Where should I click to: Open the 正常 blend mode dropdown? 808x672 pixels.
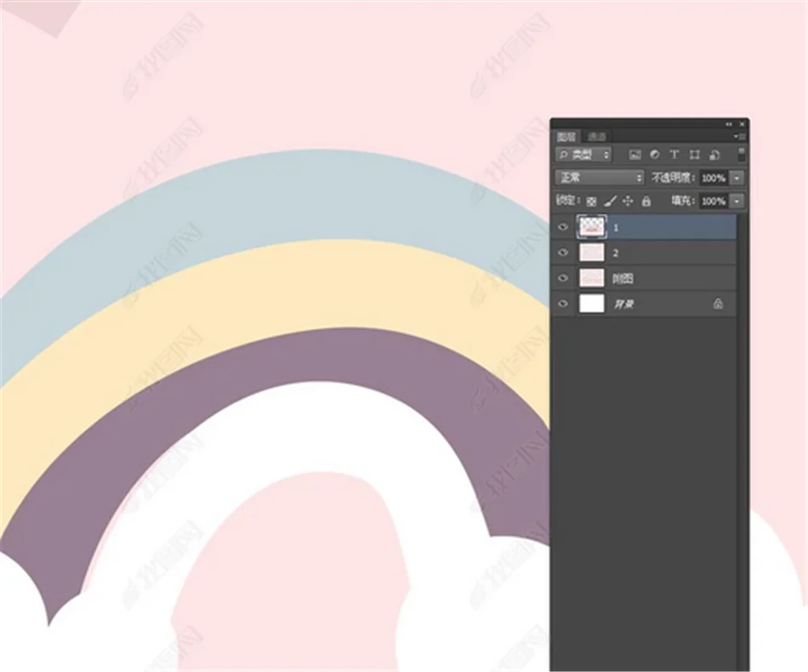(600, 178)
